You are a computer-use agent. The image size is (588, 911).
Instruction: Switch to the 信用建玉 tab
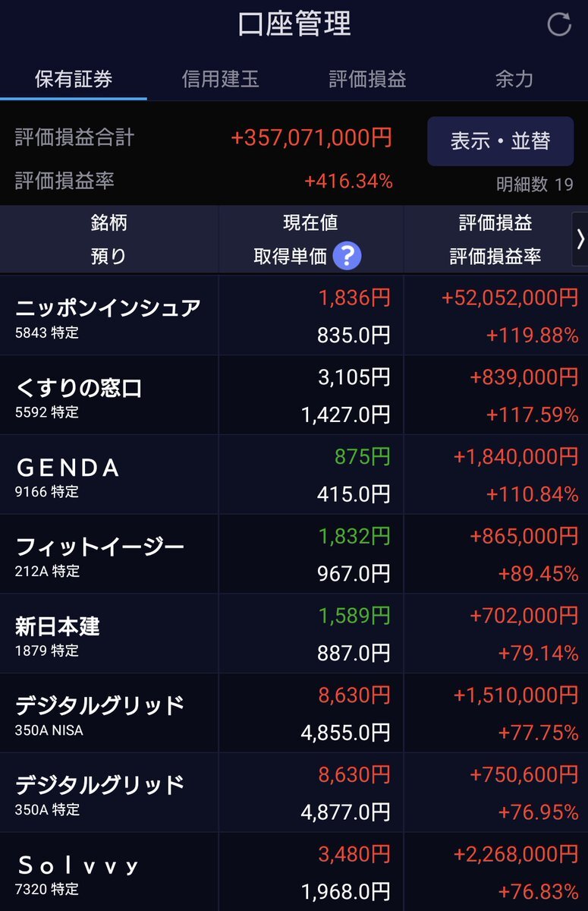pyautogui.click(x=220, y=79)
